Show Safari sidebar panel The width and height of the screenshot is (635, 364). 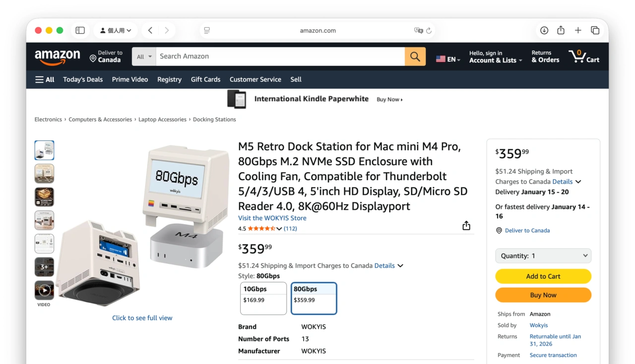coord(80,30)
